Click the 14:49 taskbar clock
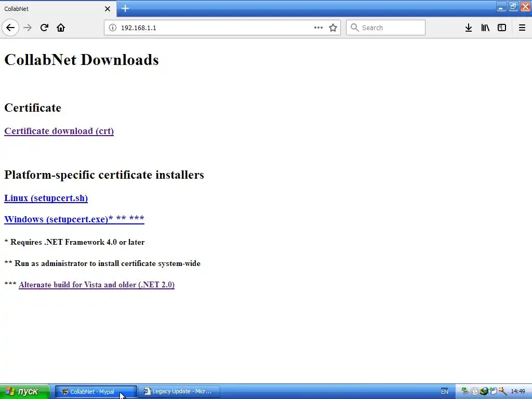The height and width of the screenshot is (399, 532). 518,392
